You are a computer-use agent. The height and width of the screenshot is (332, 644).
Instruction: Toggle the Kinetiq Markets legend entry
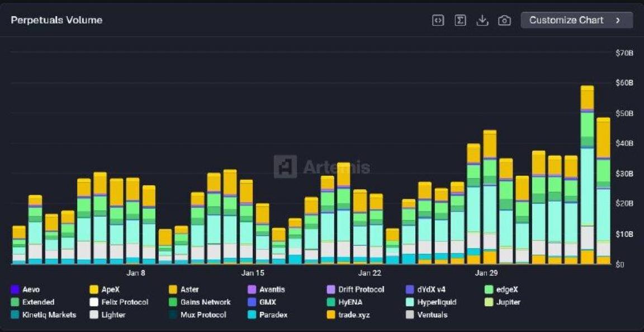49,315
